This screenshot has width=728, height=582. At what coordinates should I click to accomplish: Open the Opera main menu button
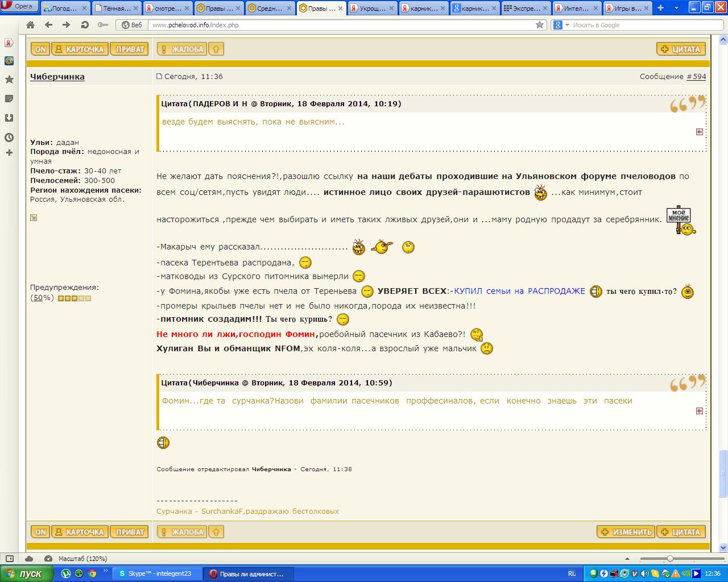[19, 7]
